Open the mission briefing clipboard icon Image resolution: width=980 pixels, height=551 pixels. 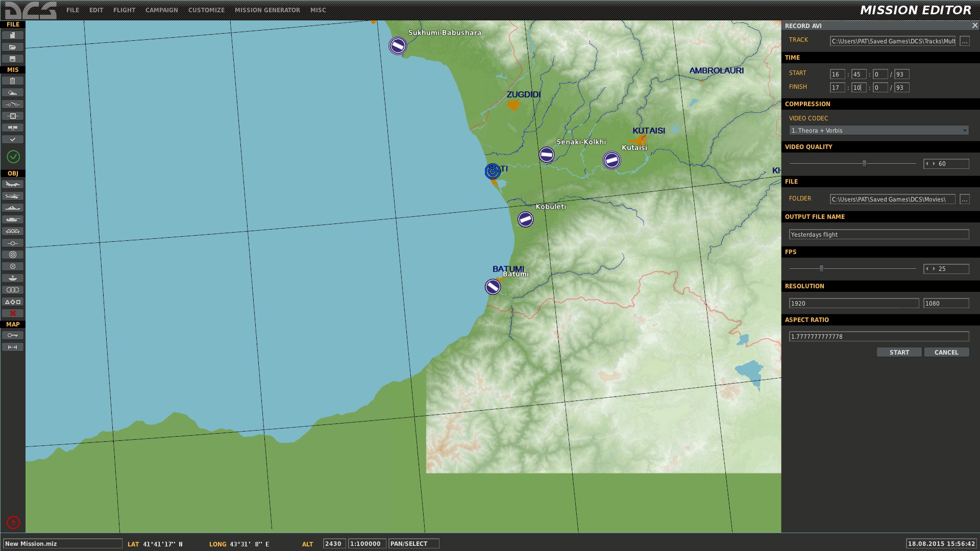click(13, 81)
